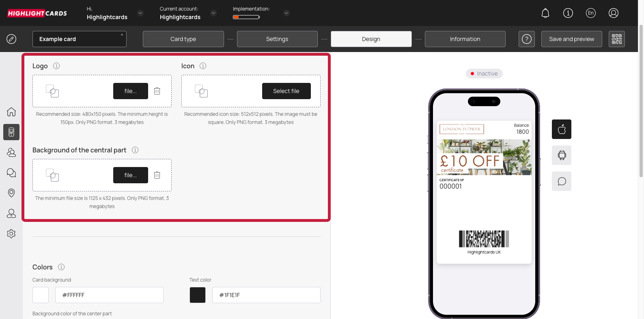This screenshot has width=644, height=319.
Task: Open the Text color black swatch
Action: coord(198,295)
